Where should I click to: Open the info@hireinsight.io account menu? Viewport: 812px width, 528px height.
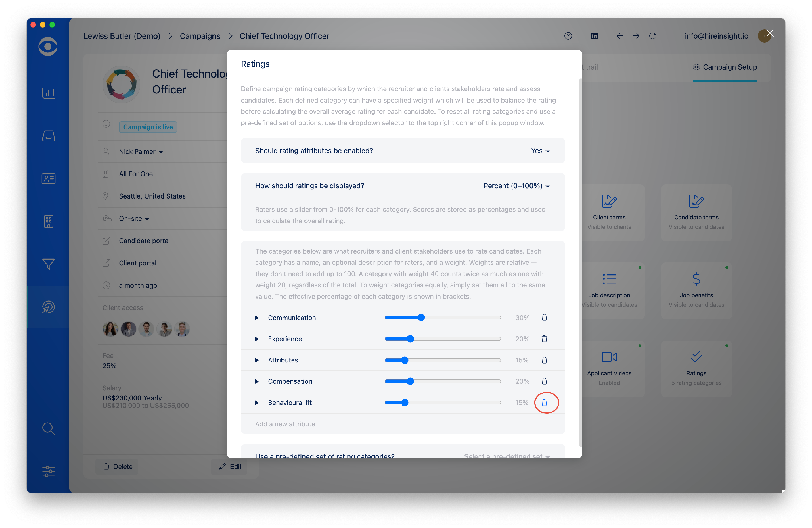(716, 36)
